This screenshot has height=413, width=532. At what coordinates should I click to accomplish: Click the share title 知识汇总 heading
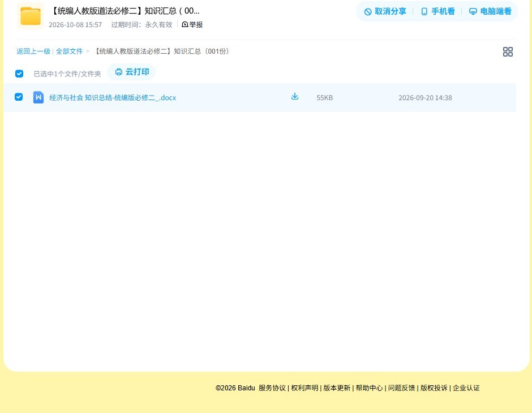125,11
